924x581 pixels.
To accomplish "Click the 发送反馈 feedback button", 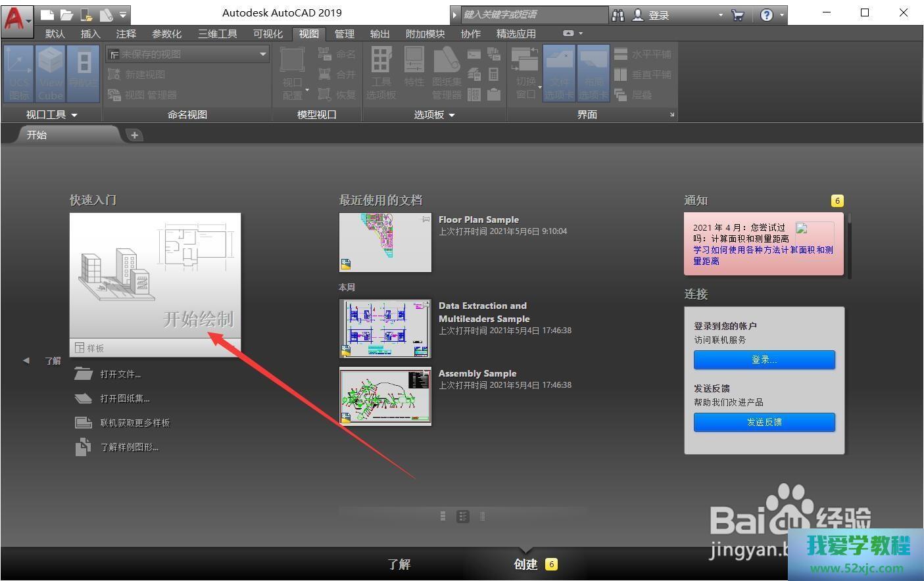I will tap(764, 422).
